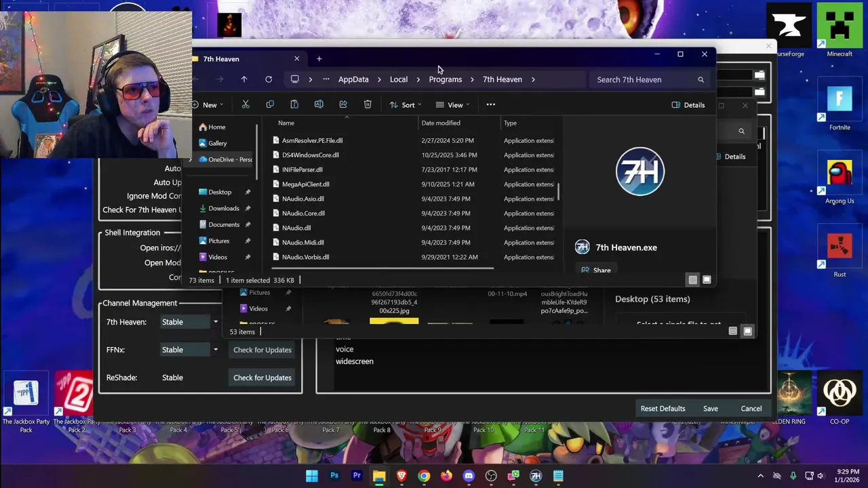Click the Reset Defaults button
Viewport: 868px width, 488px height.
coord(663,409)
